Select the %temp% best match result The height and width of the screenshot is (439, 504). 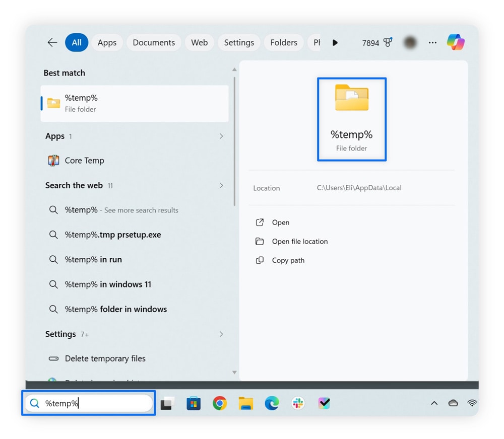pyautogui.click(x=134, y=103)
